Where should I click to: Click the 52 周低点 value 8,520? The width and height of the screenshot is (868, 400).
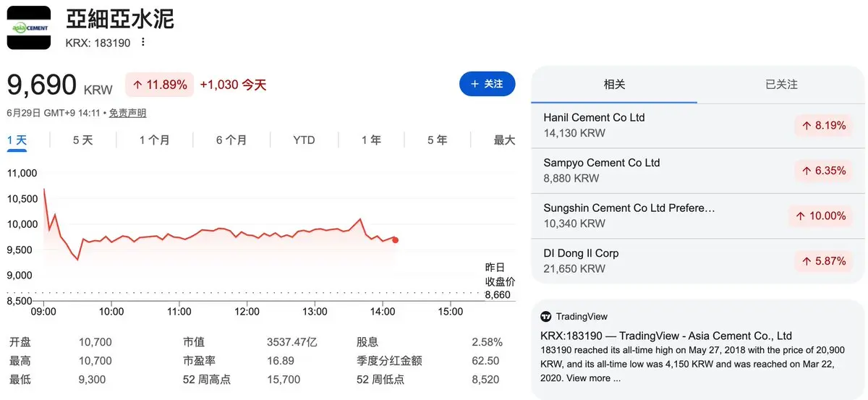pyautogui.click(x=485, y=379)
